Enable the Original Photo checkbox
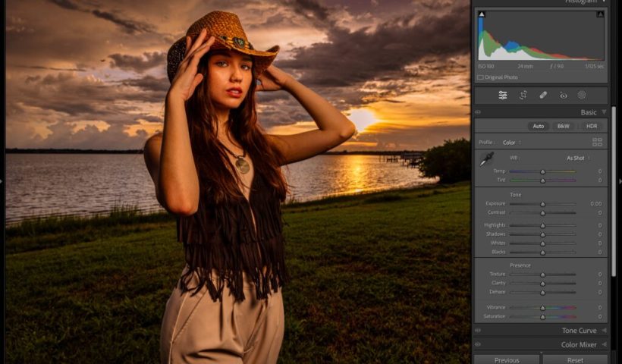The width and height of the screenshot is (622, 364). click(481, 77)
